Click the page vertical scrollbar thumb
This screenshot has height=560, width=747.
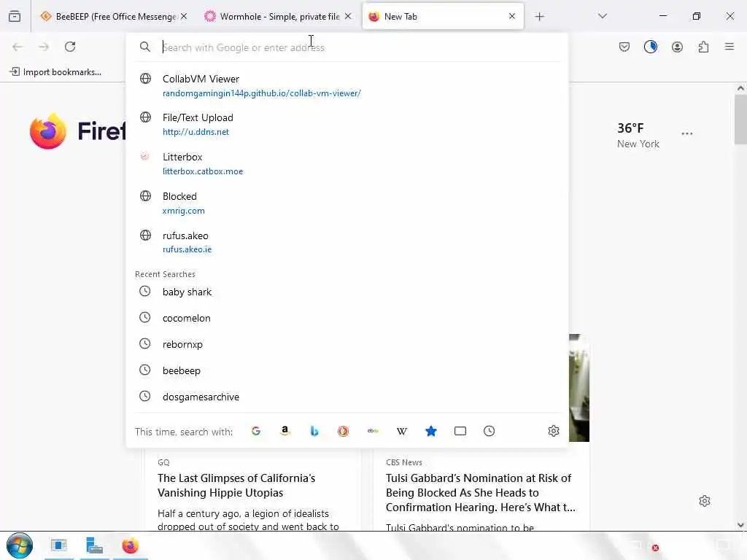pos(740,119)
